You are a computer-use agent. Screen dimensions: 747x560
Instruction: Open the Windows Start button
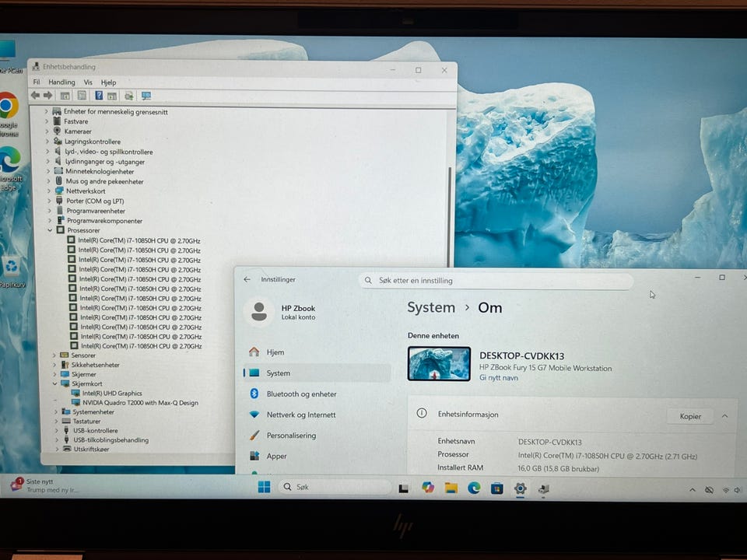coord(264,487)
